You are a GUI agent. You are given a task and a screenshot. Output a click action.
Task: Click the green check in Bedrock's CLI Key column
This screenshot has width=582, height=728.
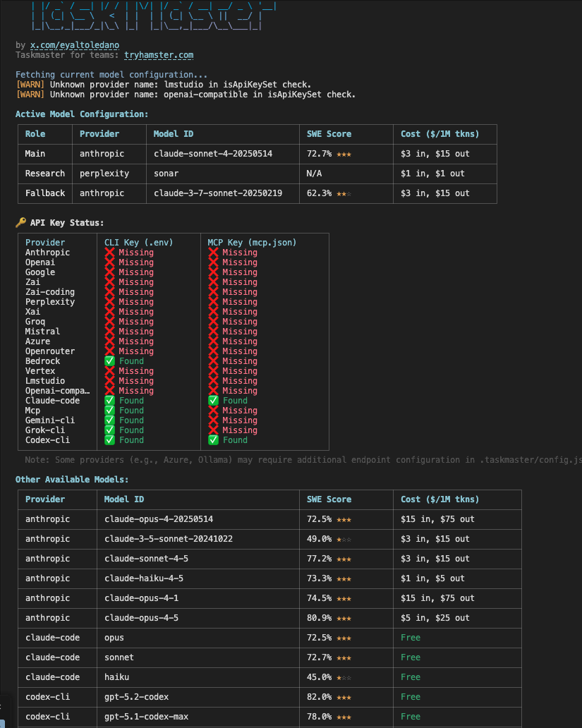pos(109,360)
